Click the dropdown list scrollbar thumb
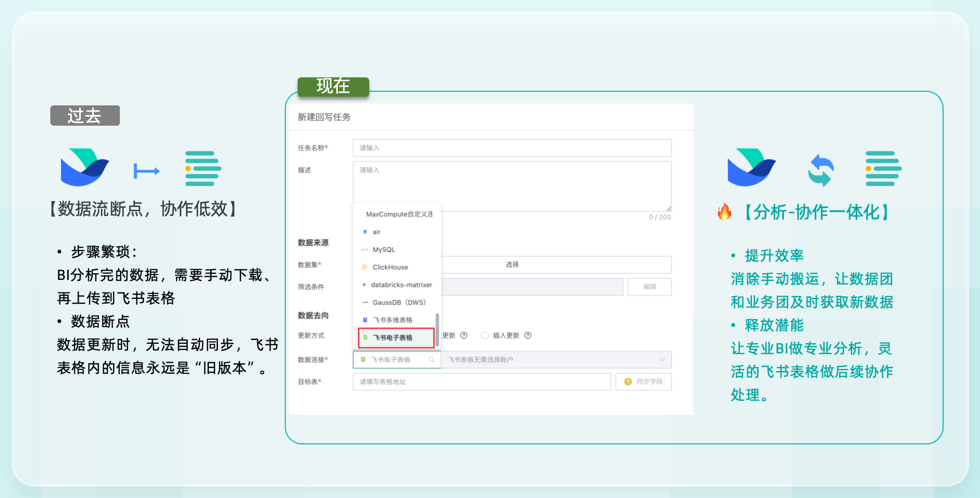 [x=437, y=330]
